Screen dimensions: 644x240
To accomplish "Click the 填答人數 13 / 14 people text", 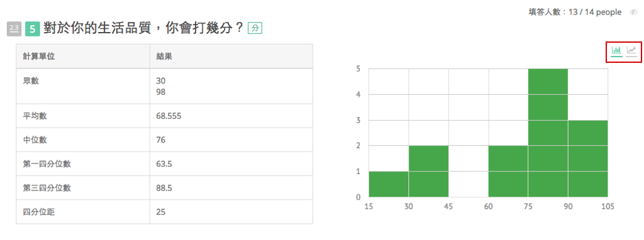I will [x=575, y=13].
